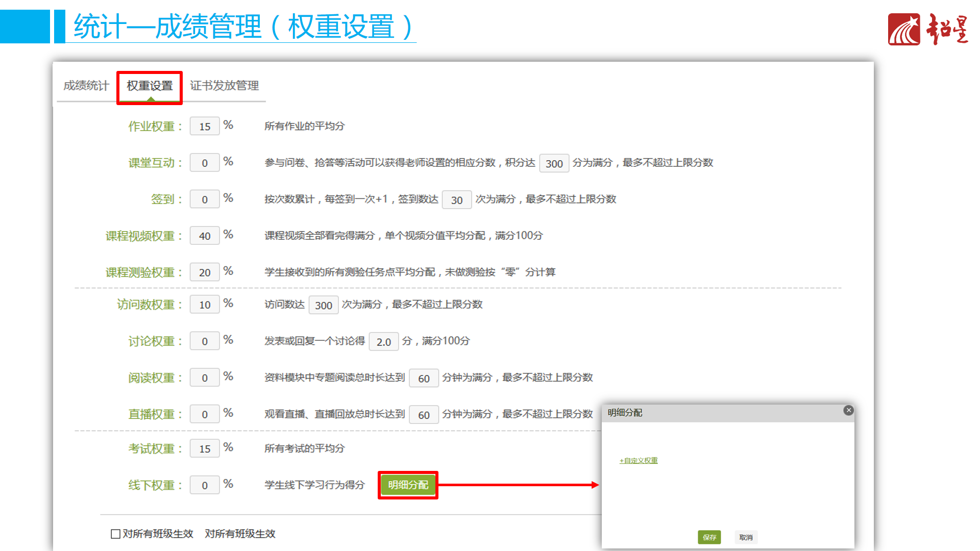Select the 访问数权重 percentage field
The height and width of the screenshot is (551, 980).
click(204, 305)
